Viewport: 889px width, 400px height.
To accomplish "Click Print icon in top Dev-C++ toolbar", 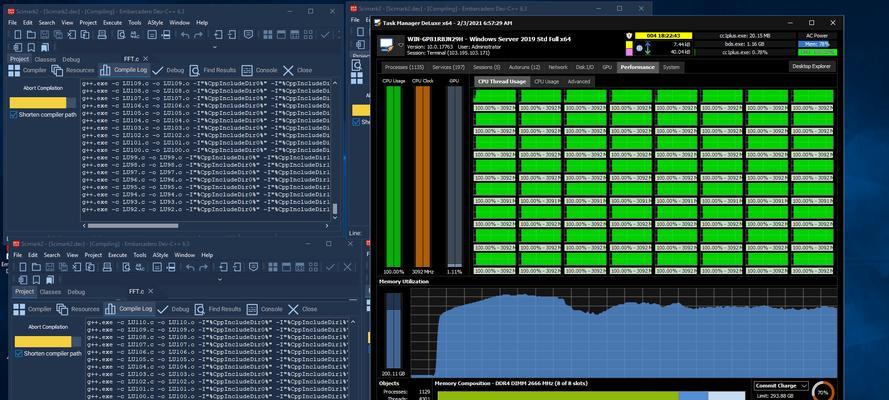I will tap(102, 35).
